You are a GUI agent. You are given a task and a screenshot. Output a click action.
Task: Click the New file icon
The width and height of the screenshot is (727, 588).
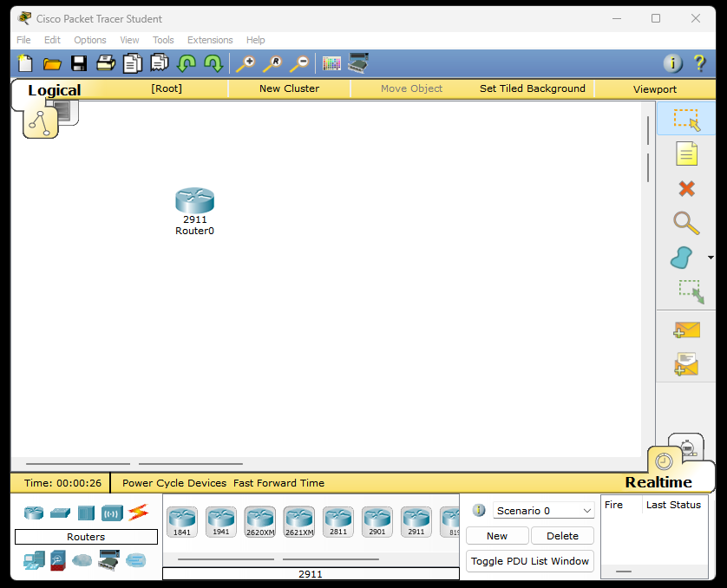click(x=25, y=63)
